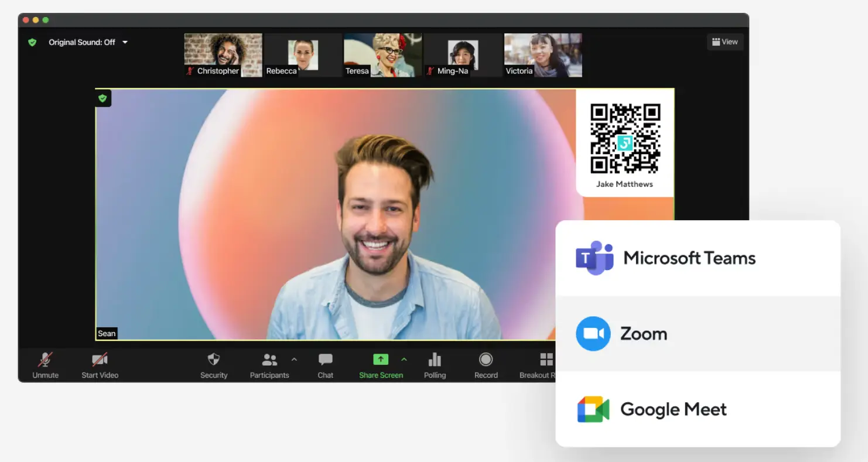Open the Security shield menu
This screenshot has width=868, height=462.
(214, 366)
